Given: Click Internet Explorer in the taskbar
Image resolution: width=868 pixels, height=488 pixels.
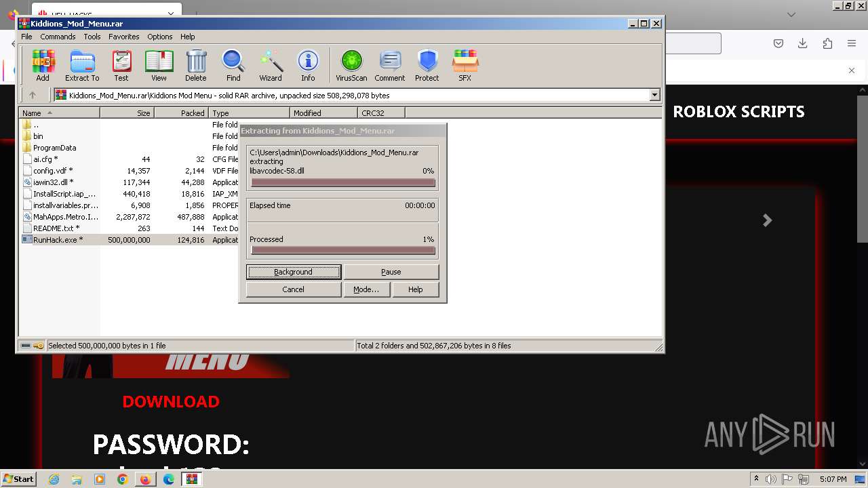Looking at the screenshot, I should pyautogui.click(x=54, y=479).
